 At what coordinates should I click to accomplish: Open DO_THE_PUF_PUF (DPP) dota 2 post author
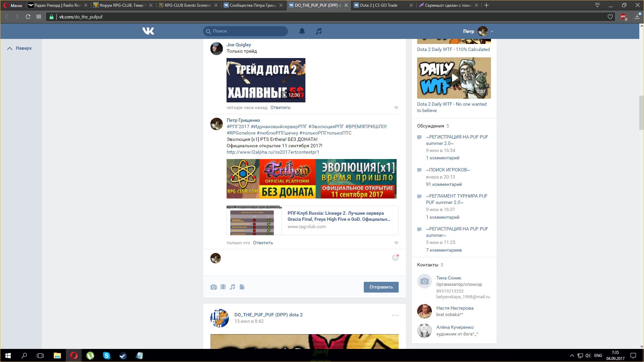click(268, 315)
